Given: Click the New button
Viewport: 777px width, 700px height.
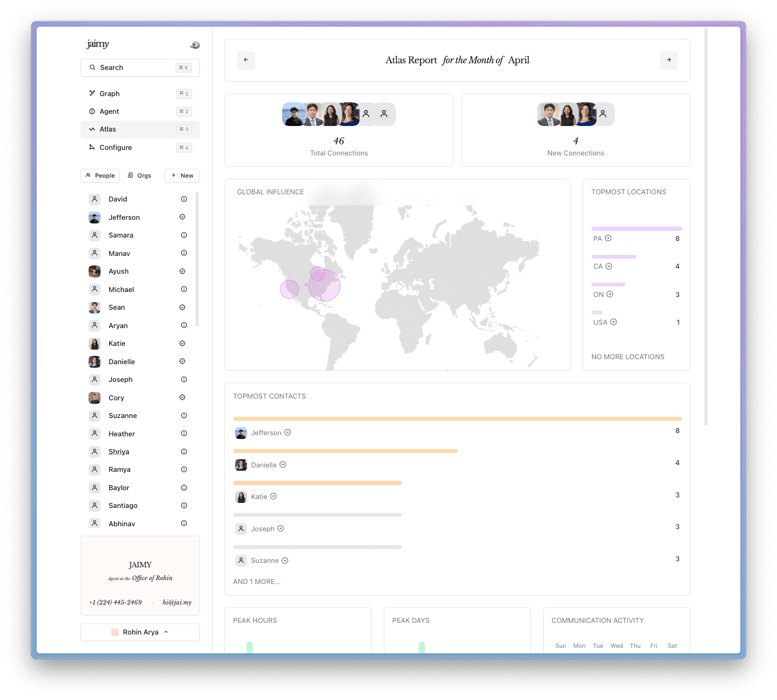Looking at the screenshot, I should (182, 175).
